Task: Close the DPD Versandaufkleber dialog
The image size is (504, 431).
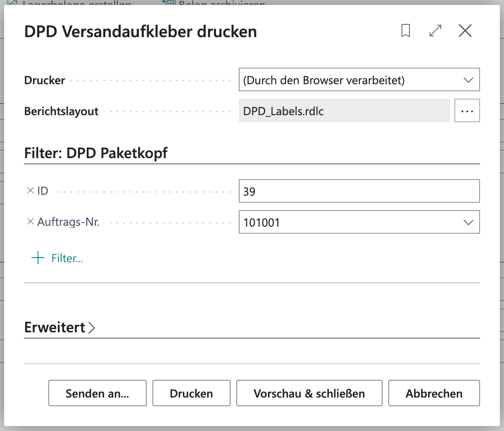Action: click(465, 31)
